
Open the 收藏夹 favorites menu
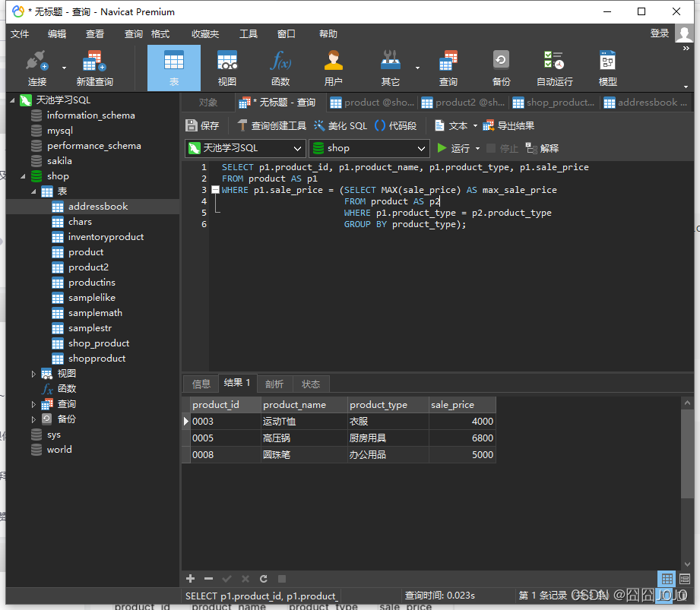tap(205, 34)
